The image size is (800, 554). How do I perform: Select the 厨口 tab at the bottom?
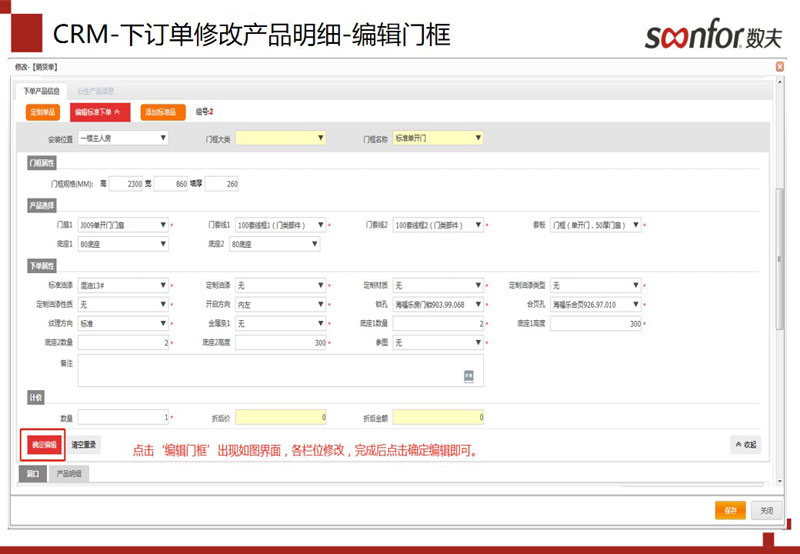pyautogui.click(x=33, y=473)
